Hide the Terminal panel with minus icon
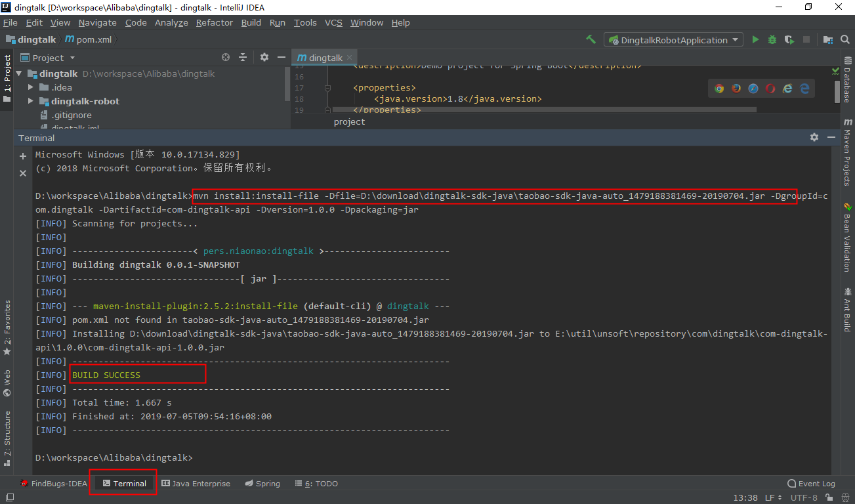855x504 pixels. (x=831, y=137)
